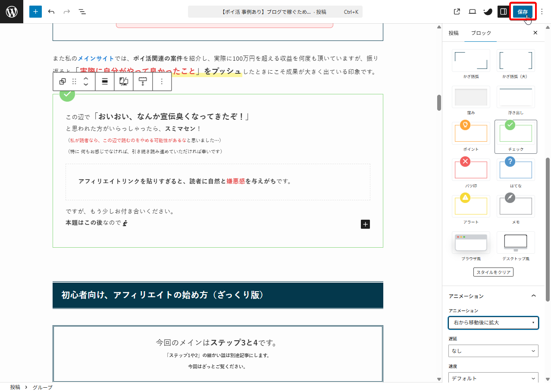
Task: Choose the バツ印 block style
Action: (x=471, y=173)
